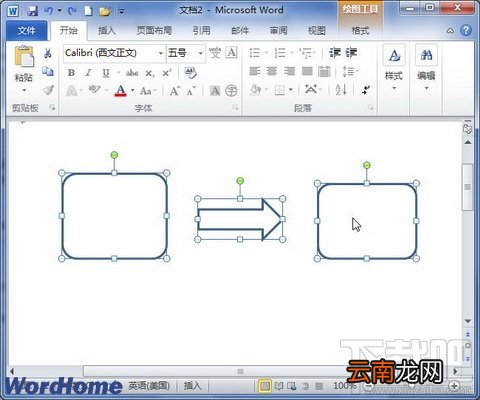Switch to the 引用 tab
The width and height of the screenshot is (480, 400).
(202, 31)
